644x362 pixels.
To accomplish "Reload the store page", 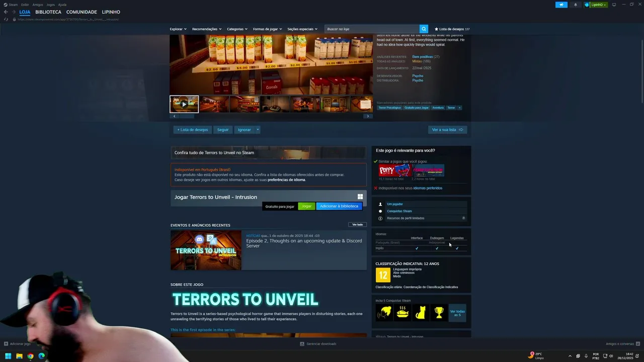I will (x=6, y=19).
